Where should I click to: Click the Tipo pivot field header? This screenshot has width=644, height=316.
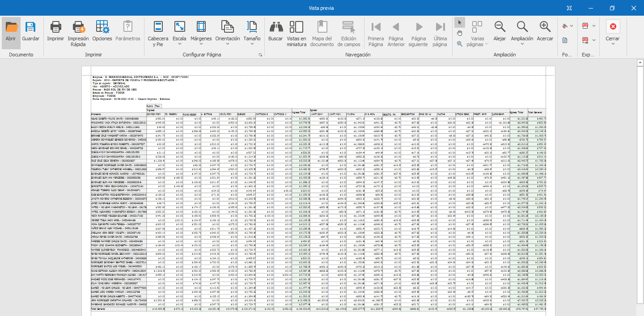[x=158, y=106]
